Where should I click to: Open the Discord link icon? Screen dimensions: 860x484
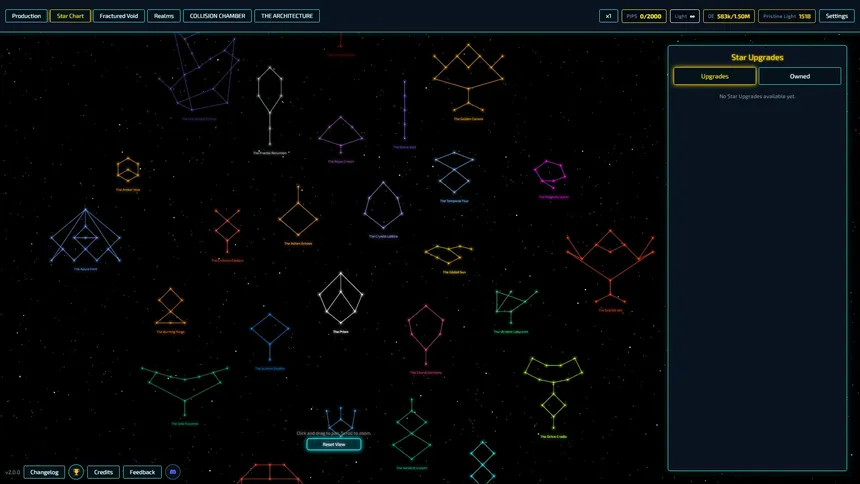(x=173, y=472)
